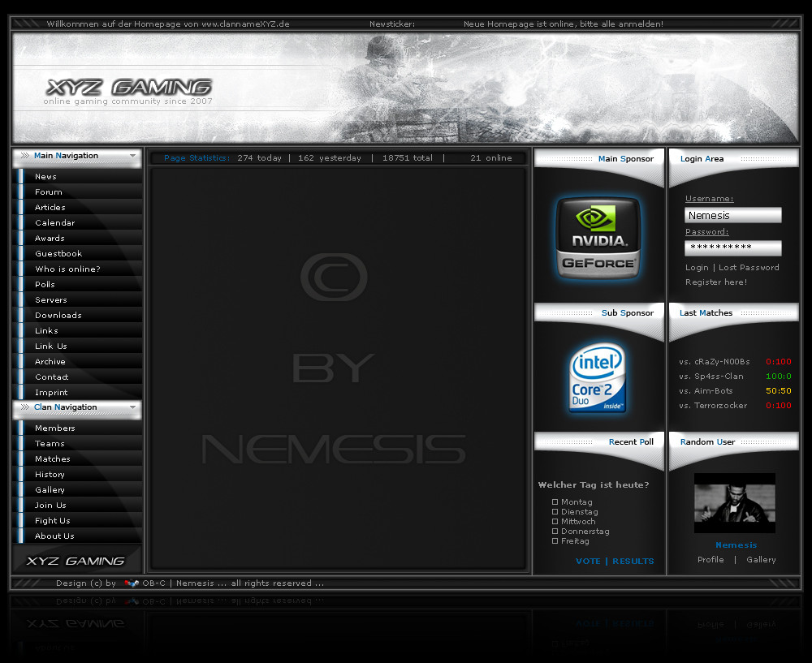
Task: Click the OB-C icon in the footer
Action: [x=132, y=583]
